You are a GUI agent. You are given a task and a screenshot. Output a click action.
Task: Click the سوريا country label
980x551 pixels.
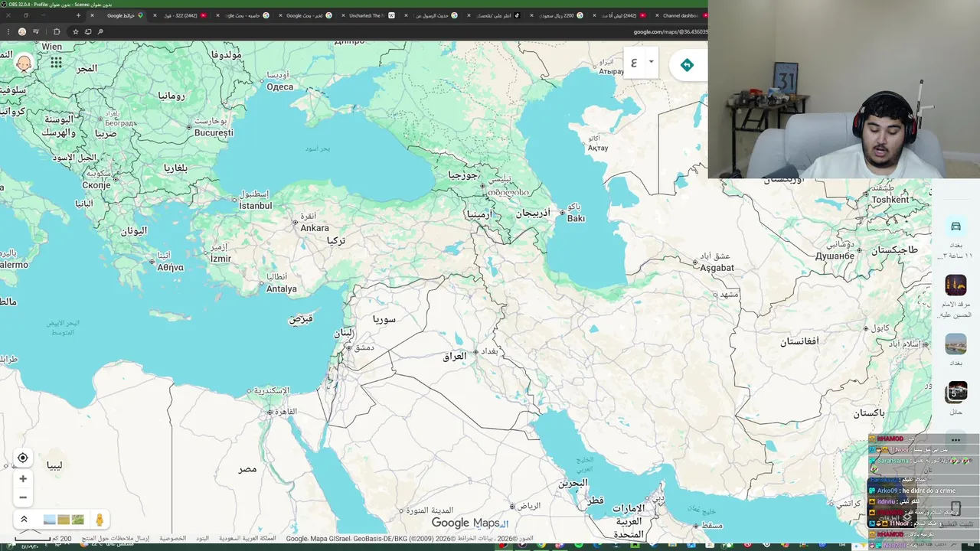(x=384, y=318)
